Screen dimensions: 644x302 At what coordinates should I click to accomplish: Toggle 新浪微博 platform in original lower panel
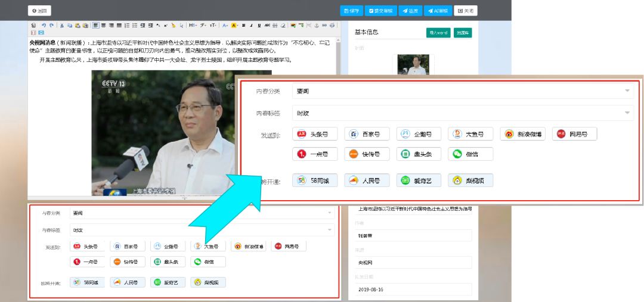pos(248,246)
